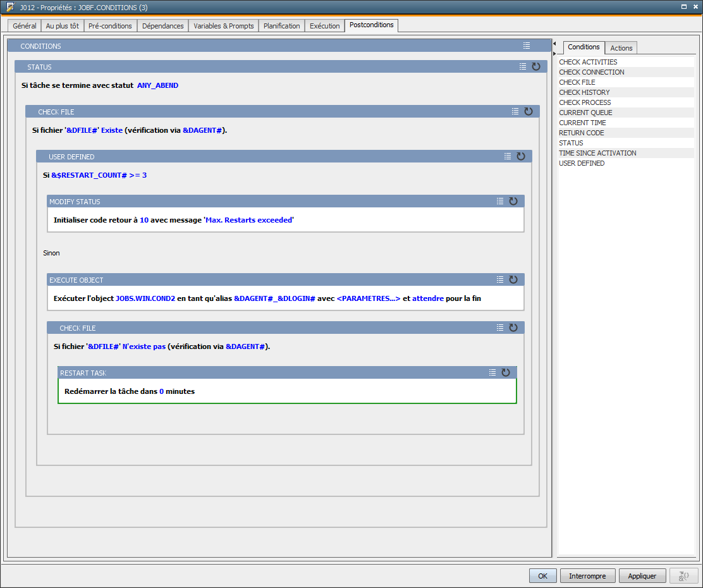Click the greyed-out icon button next to Appliquer
The height and width of the screenshot is (588, 703).
[x=684, y=576]
